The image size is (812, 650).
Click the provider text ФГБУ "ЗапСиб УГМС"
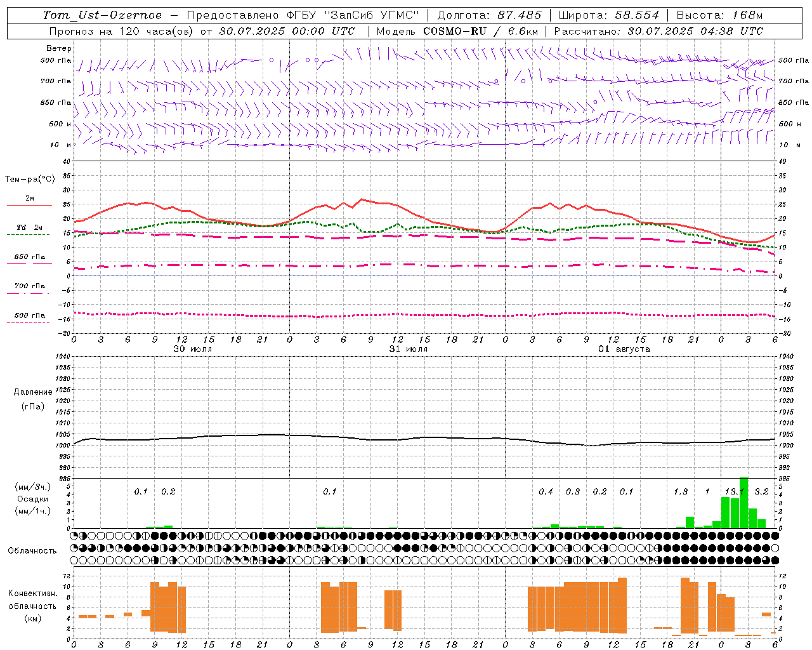(354, 15)
